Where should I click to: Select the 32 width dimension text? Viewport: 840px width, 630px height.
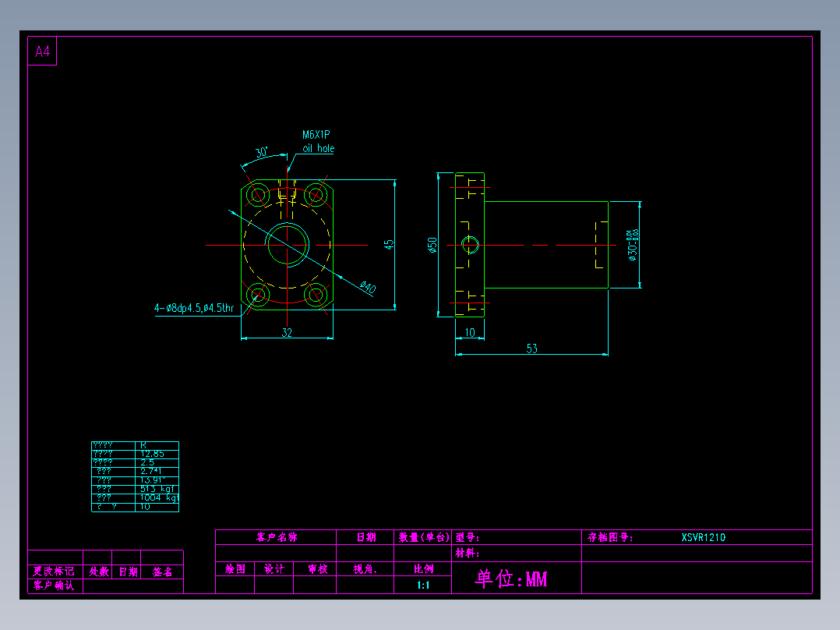[x=287, y=332]
